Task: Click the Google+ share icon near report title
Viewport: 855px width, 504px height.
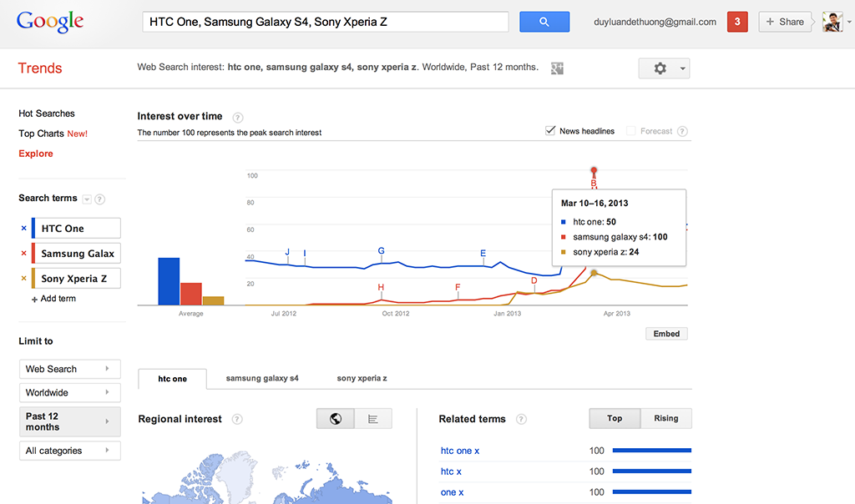Action: coord(557,68)
